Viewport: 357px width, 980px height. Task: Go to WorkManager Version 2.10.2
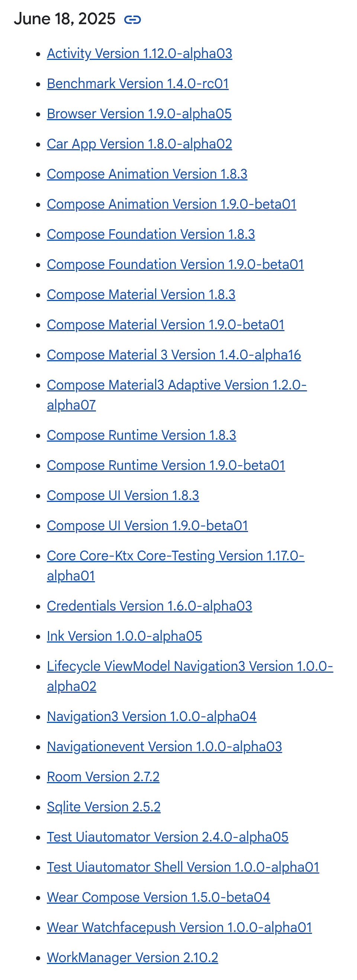132,958
